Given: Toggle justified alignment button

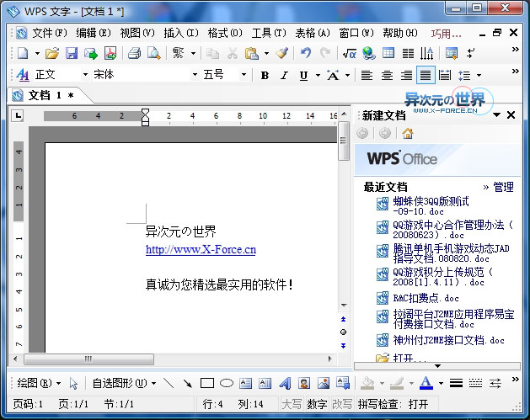Looking at the screenshot, I should pyautogui.click(x=426, y=75).
